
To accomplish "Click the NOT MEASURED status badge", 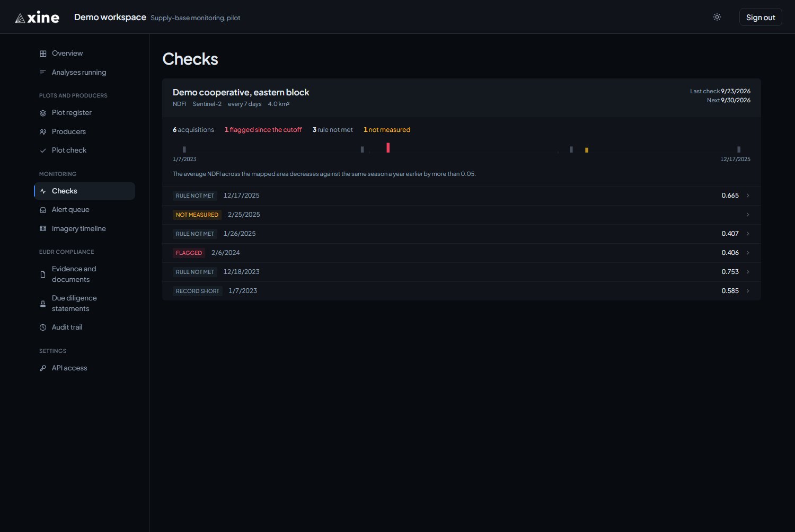I will click(197, 215).
